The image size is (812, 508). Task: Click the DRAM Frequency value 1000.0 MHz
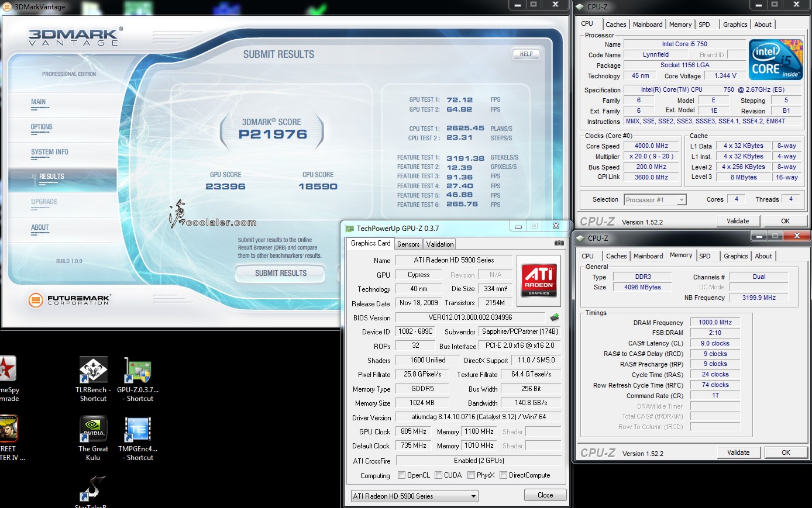[x=715, y=322]
